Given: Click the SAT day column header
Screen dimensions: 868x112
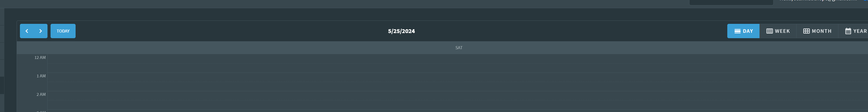Looking at the screenshot, I should (x=459, y=48).
